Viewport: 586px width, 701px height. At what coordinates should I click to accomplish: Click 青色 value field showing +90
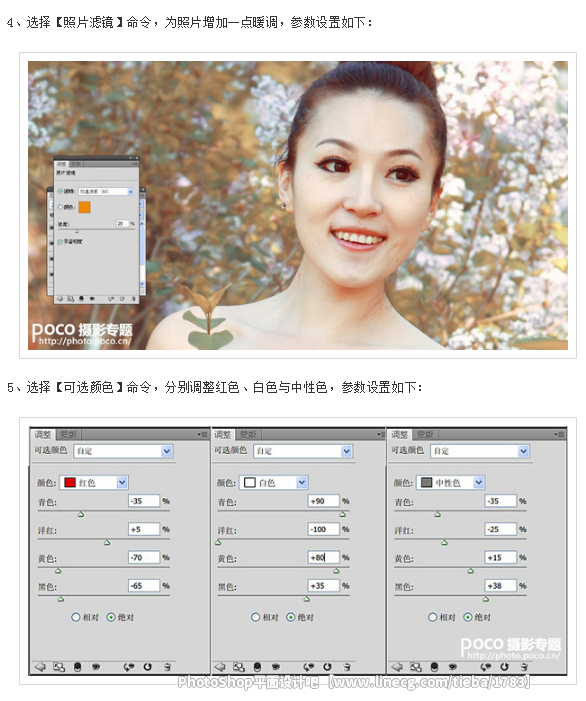click(324, 501)
